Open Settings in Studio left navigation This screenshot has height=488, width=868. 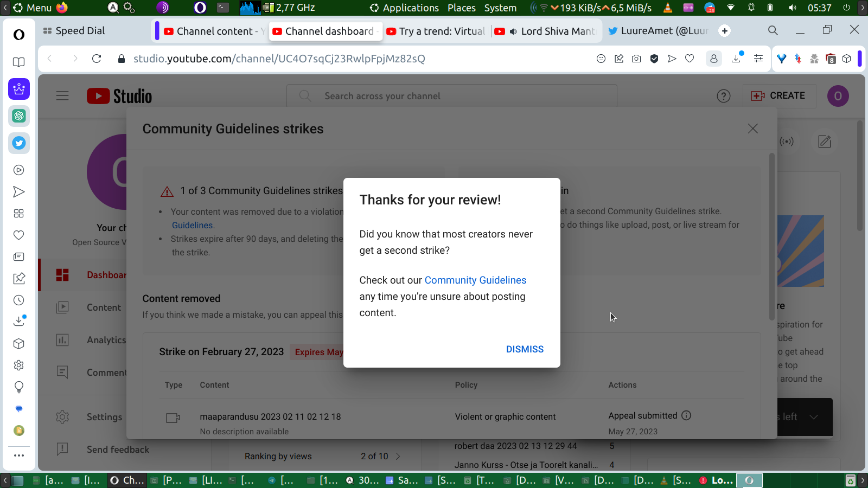click(104, 417)
